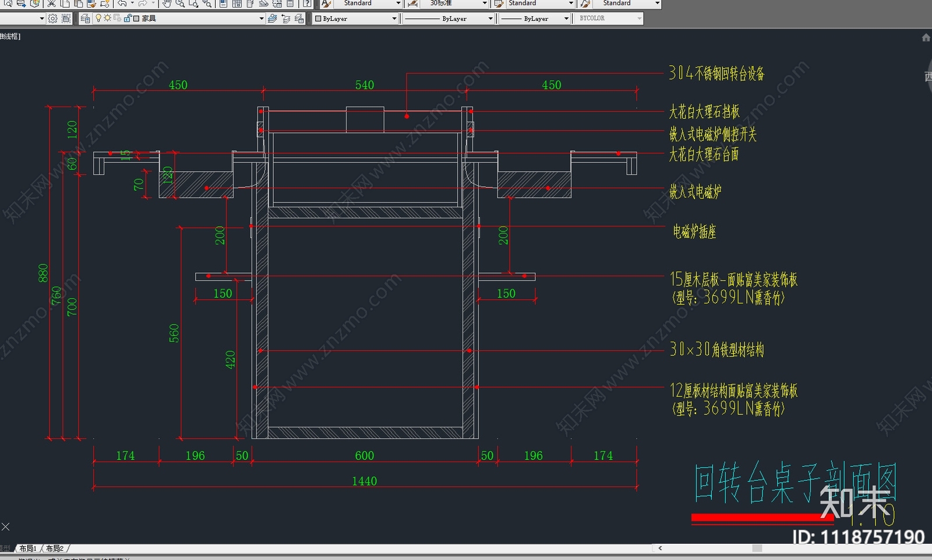The width and height of the screenshot is (932, 560).
Task: Select the 540 top dimension text
Action: click(x=365, y=85)
